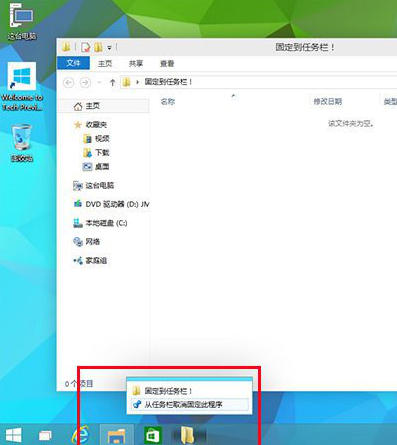The width and height of the screenshot is (397, 445).
Task: Open the 这台电脑 desktop icon
Action: pyautogui.click(x=22, y=21)
